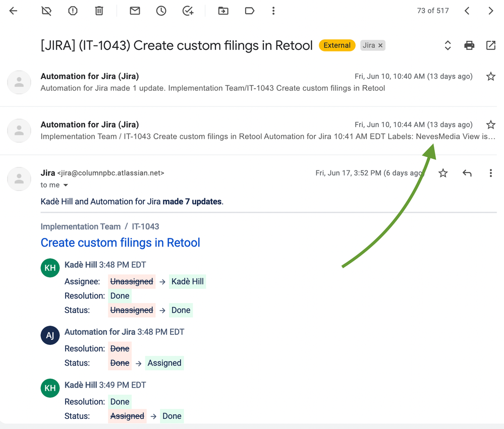Click the struck-through 'Unassigned' assignee value
The height and width of the screenshot is (429, 504).
point(132,282)
